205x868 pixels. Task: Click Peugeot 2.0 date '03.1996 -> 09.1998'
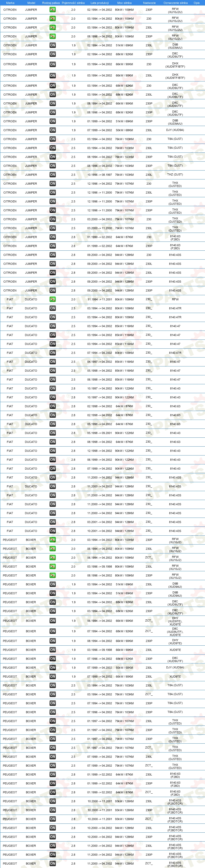99,567
